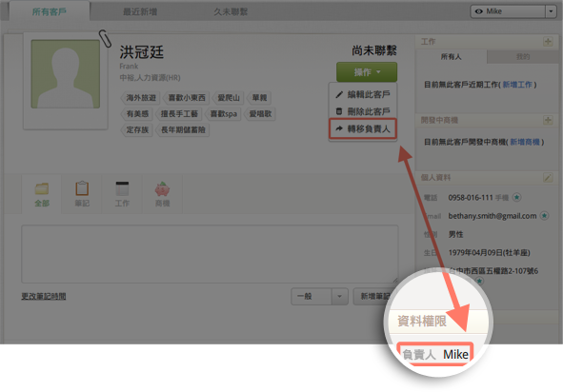Click the customer profile photo placeholder
Image resolution: width=563 pixels, height=392 pixels.
[x=66, y=74]
